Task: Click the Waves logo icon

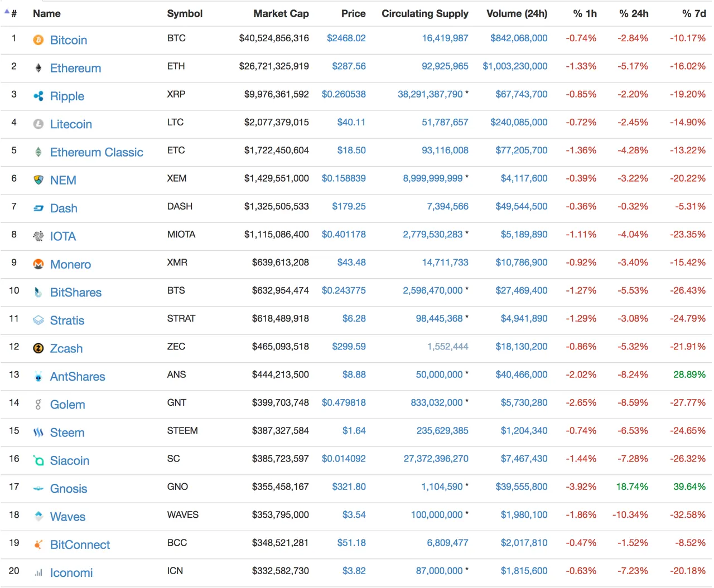Action: [x=38, y=517]
